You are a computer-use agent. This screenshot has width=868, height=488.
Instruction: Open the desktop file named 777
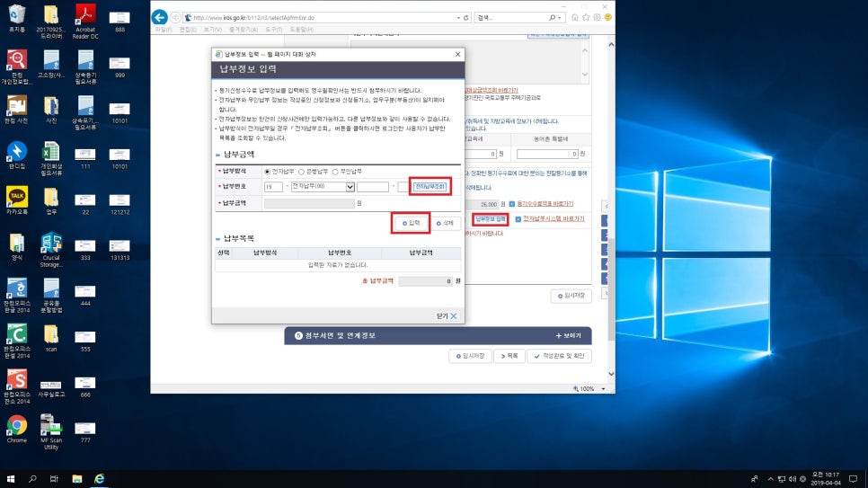(85, 432)
